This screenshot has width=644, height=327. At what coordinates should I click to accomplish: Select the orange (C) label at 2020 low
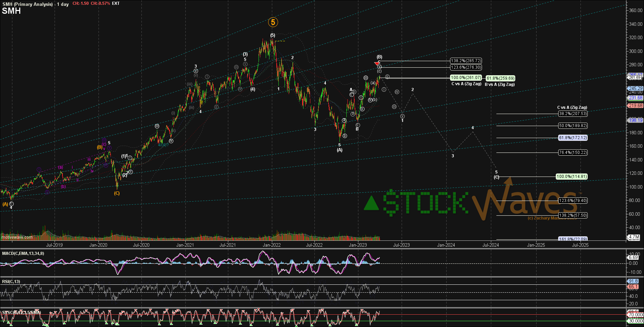coord(117,193)
